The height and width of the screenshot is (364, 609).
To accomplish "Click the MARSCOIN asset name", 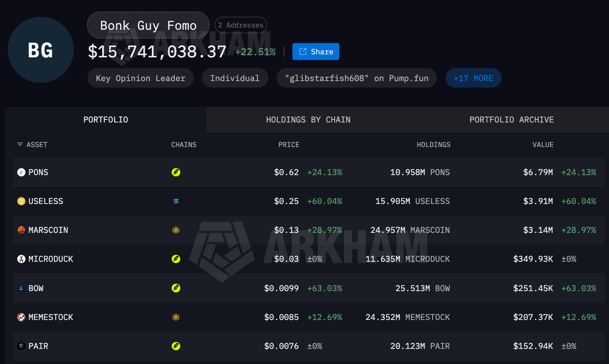I will pos(48,230).
